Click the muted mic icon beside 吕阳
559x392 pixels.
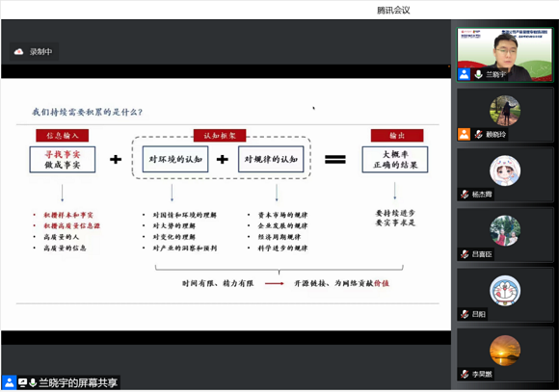[x=465, y=314]
